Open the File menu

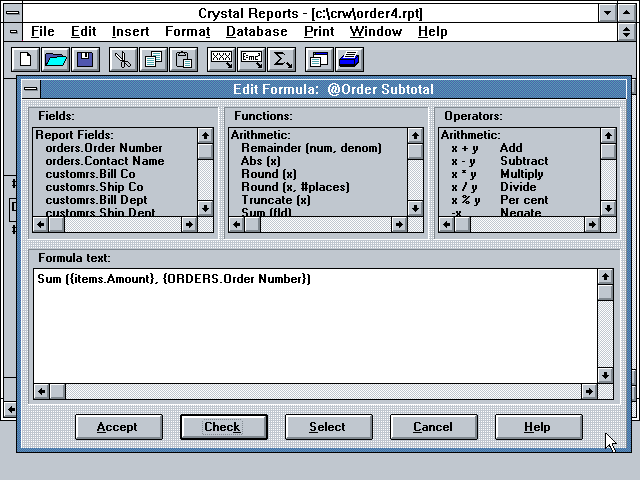pyautogui.click(x=42, y=31)
